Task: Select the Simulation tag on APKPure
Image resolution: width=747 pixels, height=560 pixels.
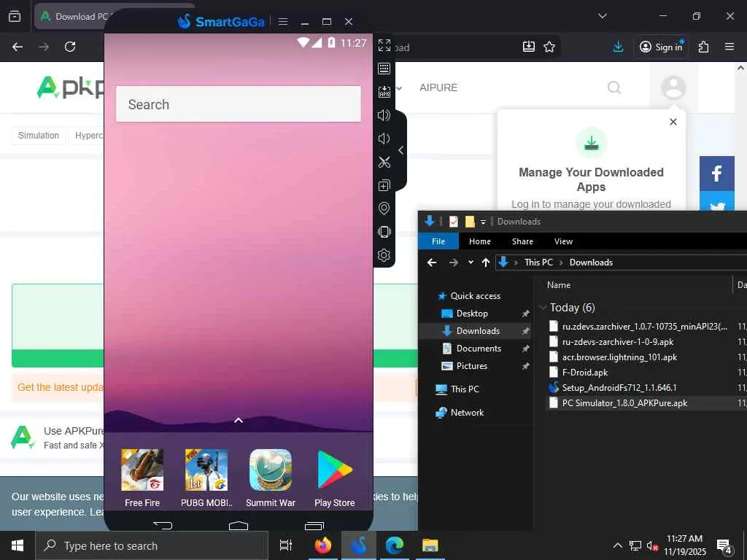Action: click(39, 135)
